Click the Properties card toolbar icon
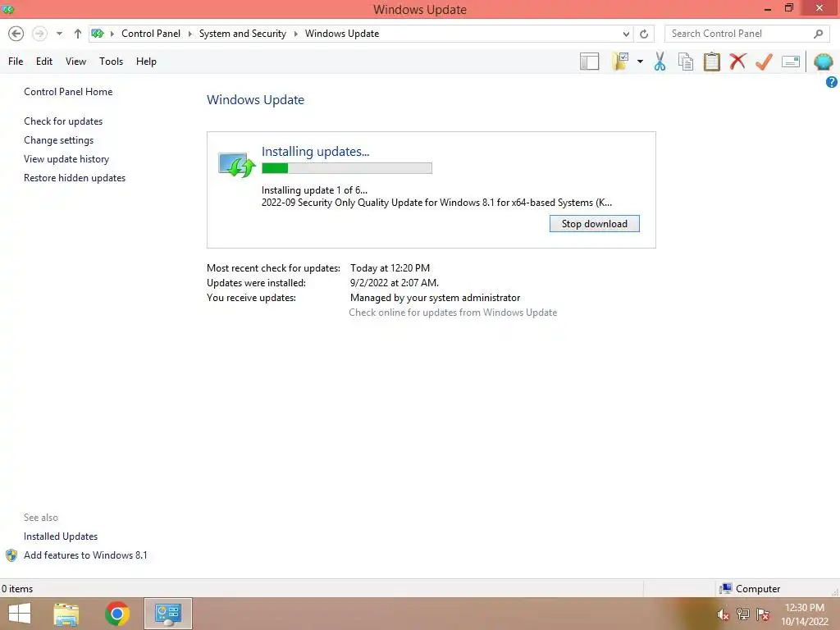 (791, 62)
